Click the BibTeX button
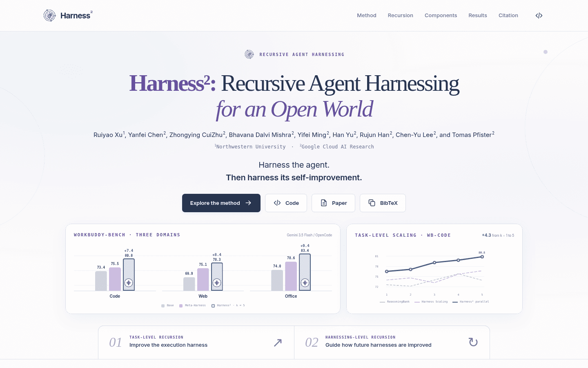This screenshot has width=588, height=368. tap(383, 203)
